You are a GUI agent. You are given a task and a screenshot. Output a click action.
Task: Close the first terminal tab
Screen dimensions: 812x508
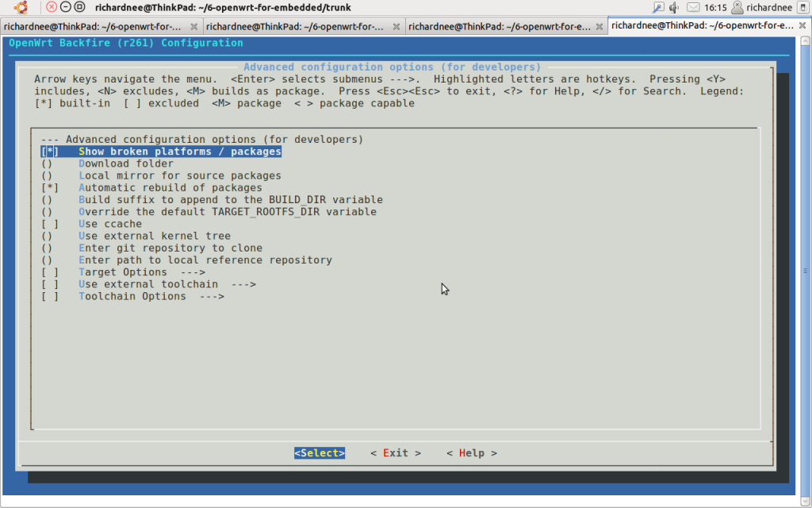[x=193, y=26]
